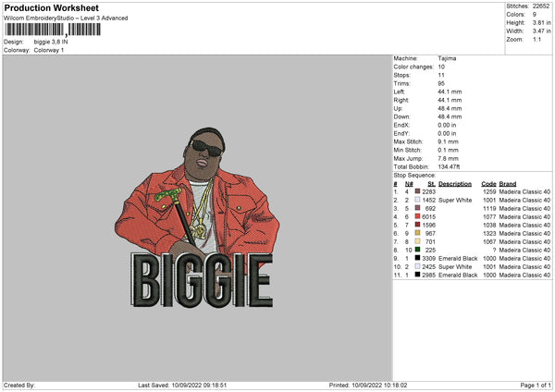
Task: Select the Wilcom EmbroideryStudio Level 3 Advanced text
Action: [x=66, y=18]
